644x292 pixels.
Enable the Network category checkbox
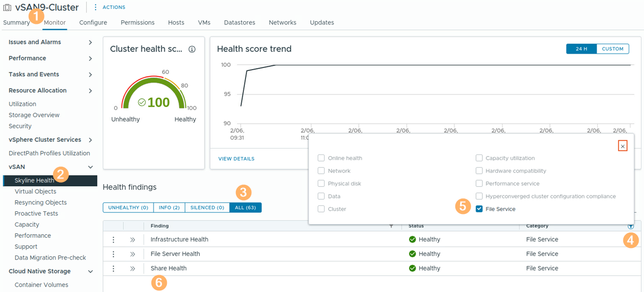(x=321, y=171)
